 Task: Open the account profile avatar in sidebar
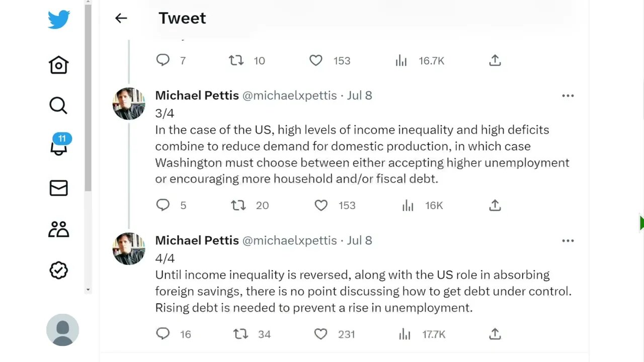(x=62, y=330)
